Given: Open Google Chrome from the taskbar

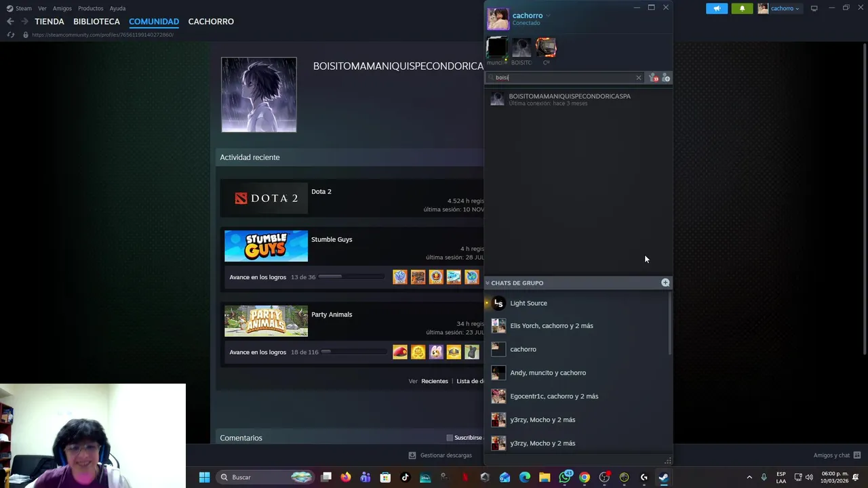Looking at the screenshot, I should pyautogui.click(x=585, y=477).
